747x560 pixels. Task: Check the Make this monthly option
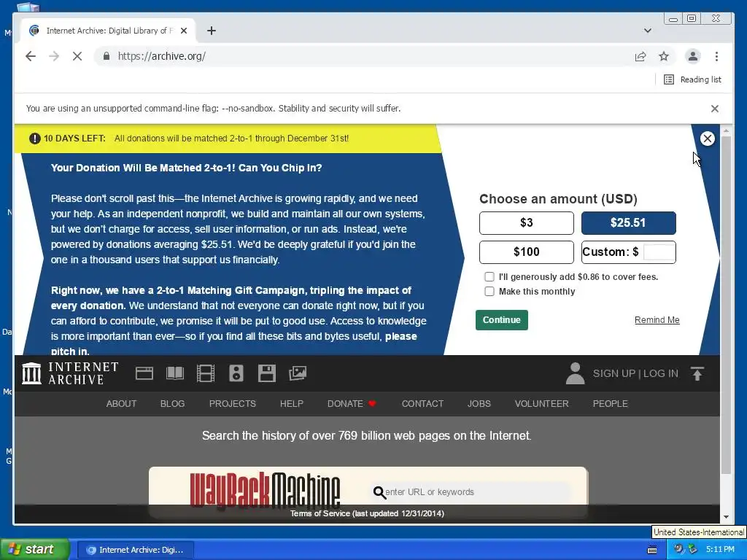click(x=489, y=292)
